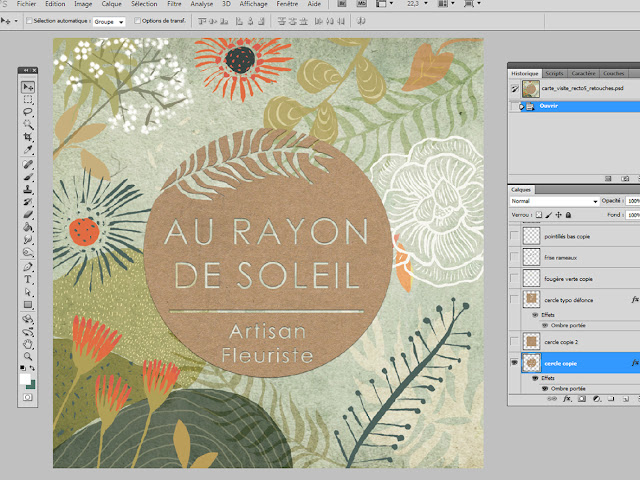The height and width of the screenshot is (480, 640).
Task: Select the Rectangle shape tool
Action: pos(28,304)
